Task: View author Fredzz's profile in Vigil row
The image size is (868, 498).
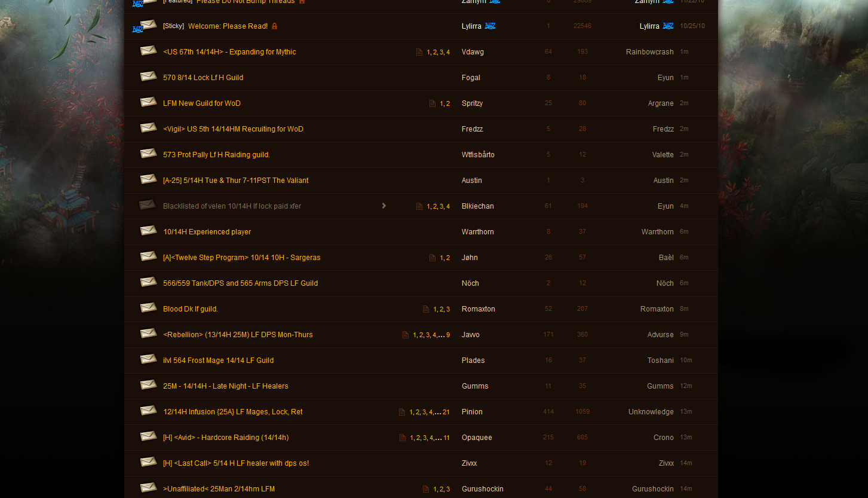Action: click(x=472, y=129)
